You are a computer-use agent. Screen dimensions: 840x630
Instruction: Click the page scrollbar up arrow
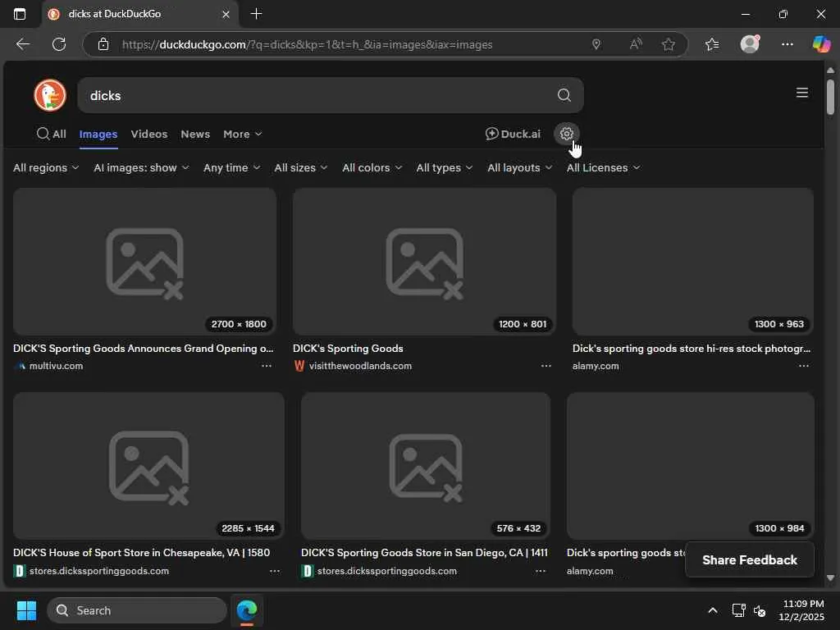(x=830, y=71)
